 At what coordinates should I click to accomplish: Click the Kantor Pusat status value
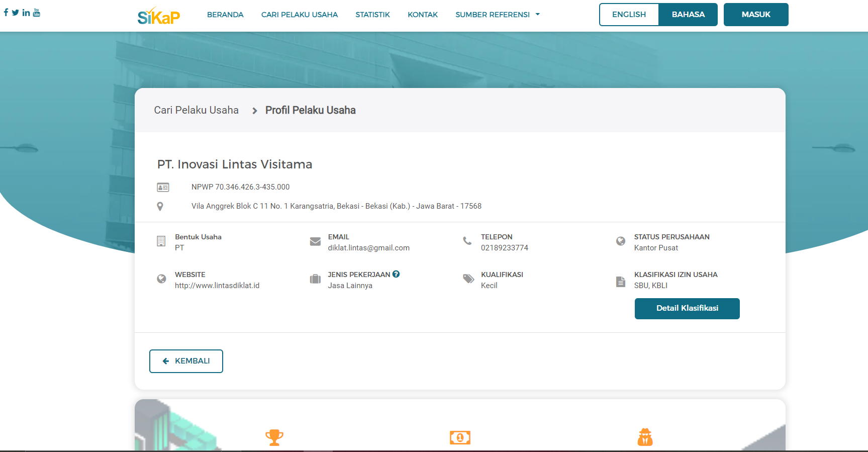click(x=656, y=248)
